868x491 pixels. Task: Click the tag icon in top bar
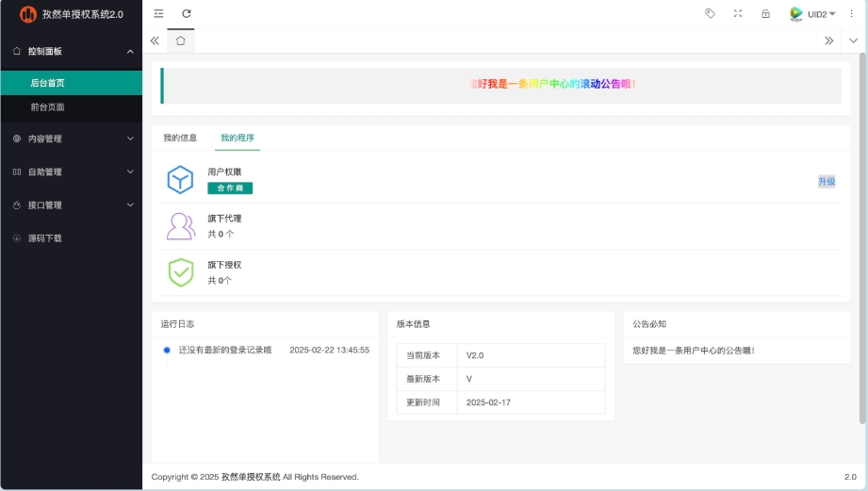(x=710, y=13)
